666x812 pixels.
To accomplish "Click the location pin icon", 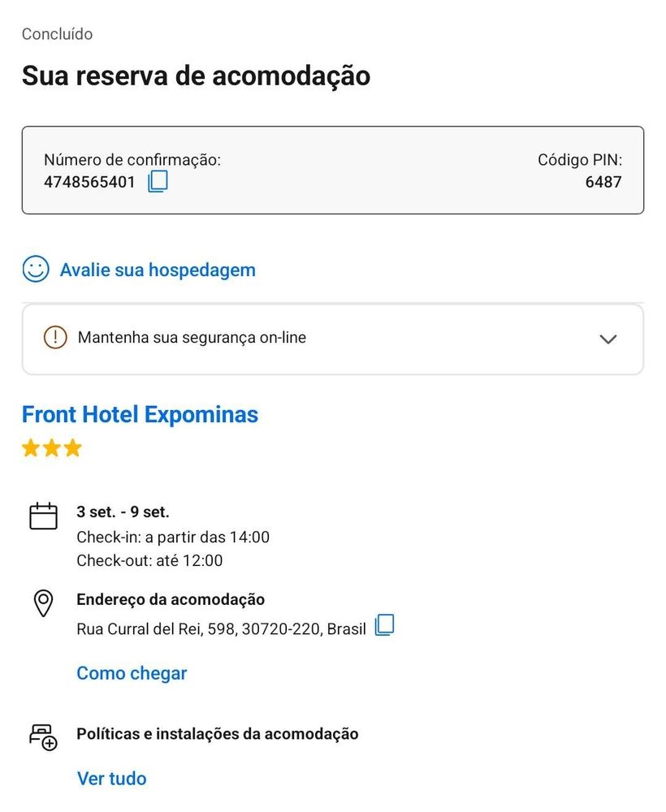I will click(x=43, y=603).
